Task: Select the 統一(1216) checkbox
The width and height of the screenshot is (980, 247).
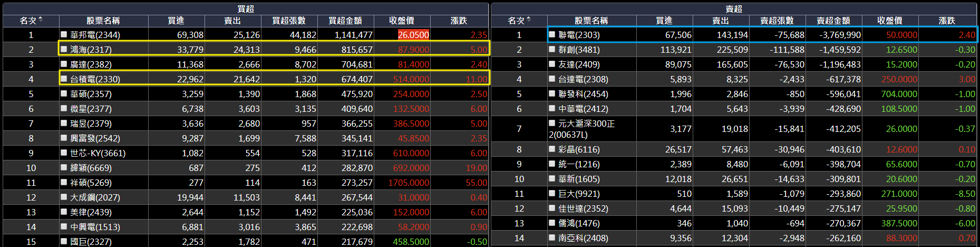Action: coord(552,163)
